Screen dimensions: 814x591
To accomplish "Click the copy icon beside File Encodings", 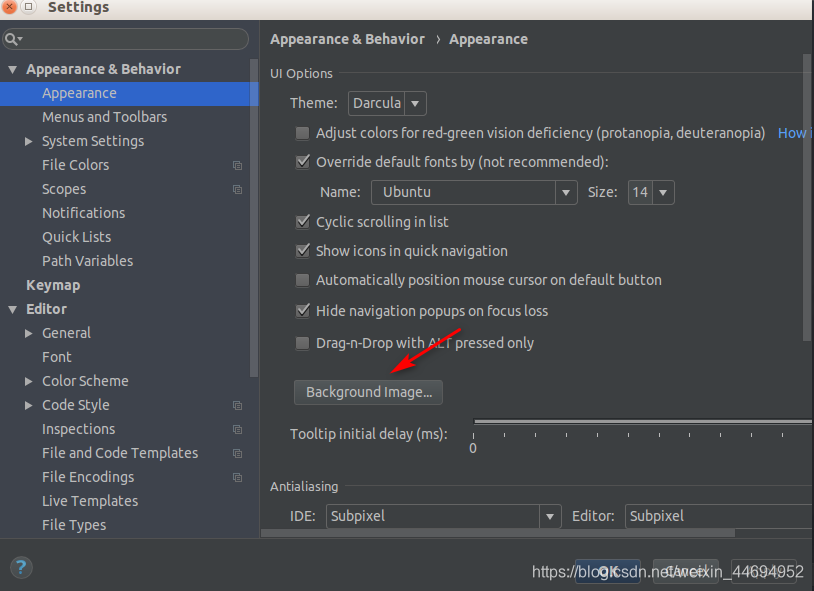I will tap(237, 477).
